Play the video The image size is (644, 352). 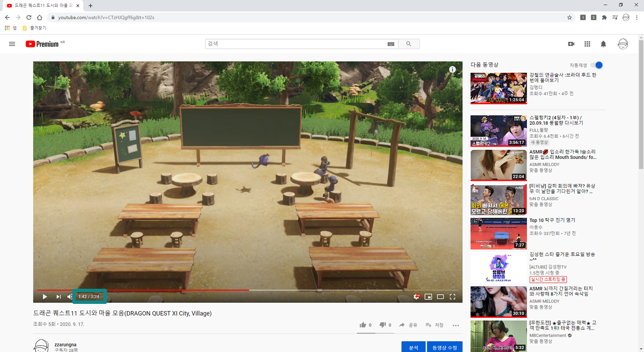click(x=45, y=297)
